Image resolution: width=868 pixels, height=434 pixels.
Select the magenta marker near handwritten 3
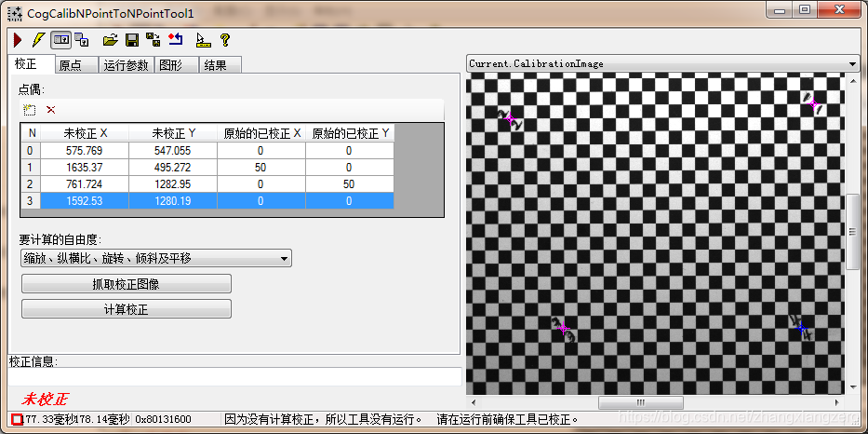[x=564, y=328]
